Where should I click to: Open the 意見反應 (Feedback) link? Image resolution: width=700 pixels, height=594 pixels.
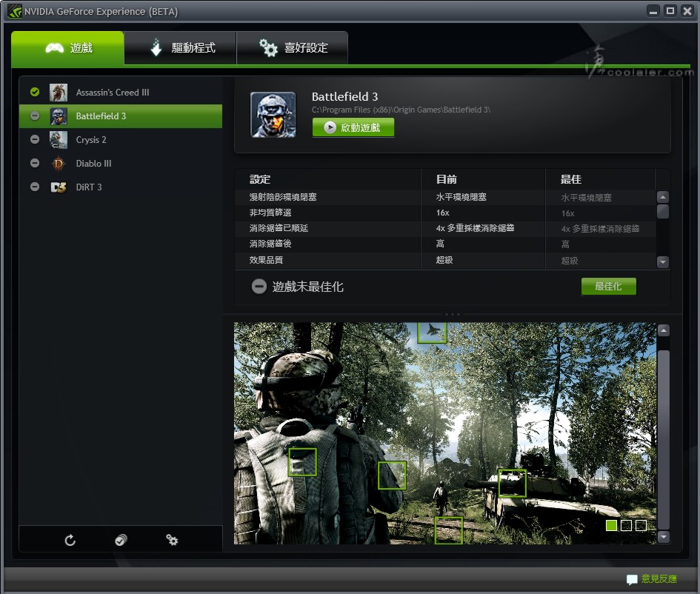pos(659,579)
